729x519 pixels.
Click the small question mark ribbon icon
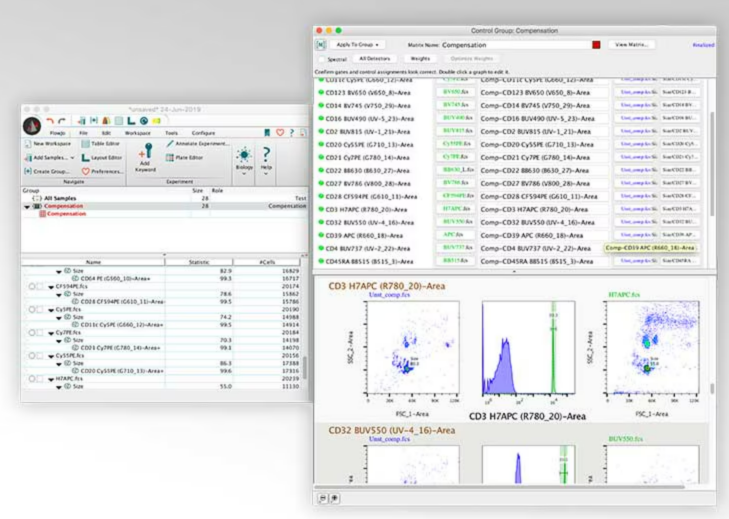point(292,133)
